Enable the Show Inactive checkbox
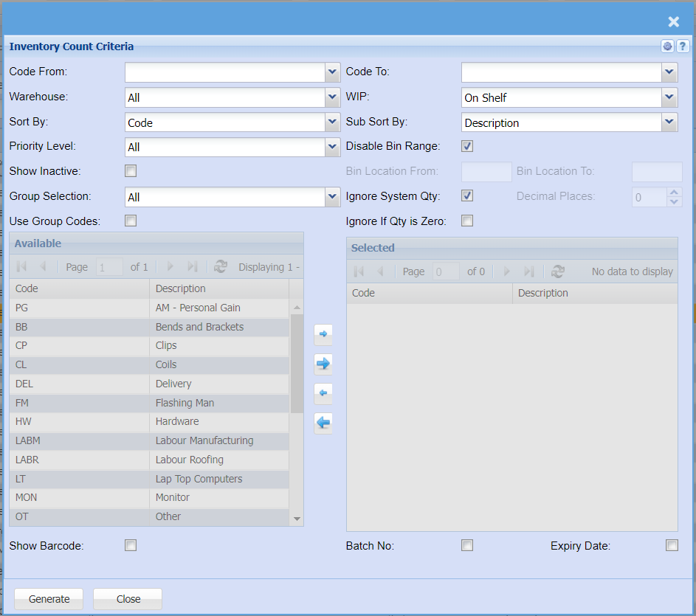 (x=131, y=171)
